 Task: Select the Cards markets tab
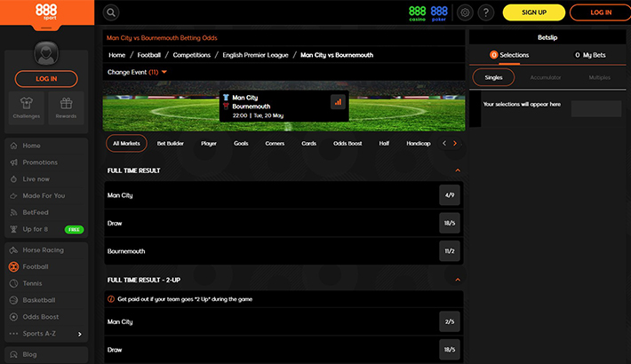pyautogui.click(x=309, y=144)
